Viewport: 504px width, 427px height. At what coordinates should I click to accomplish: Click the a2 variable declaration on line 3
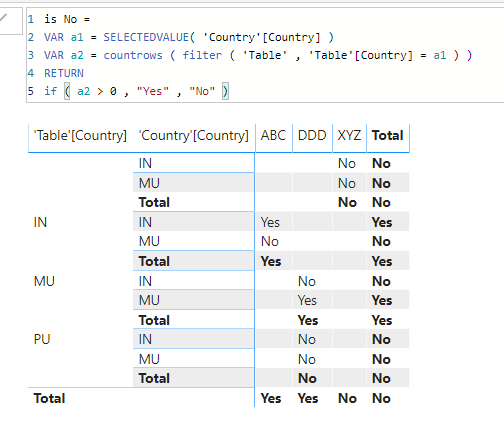(77, 55)
